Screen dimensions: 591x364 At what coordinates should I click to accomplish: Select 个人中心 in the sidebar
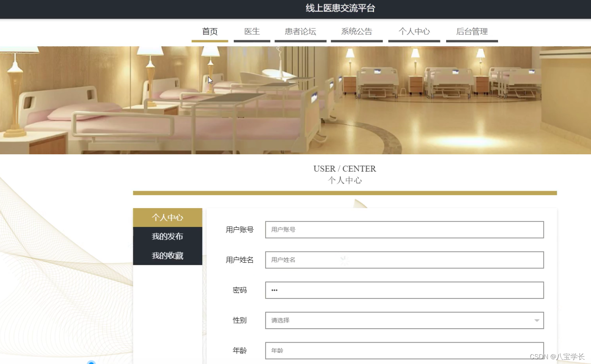coord(167,217)
